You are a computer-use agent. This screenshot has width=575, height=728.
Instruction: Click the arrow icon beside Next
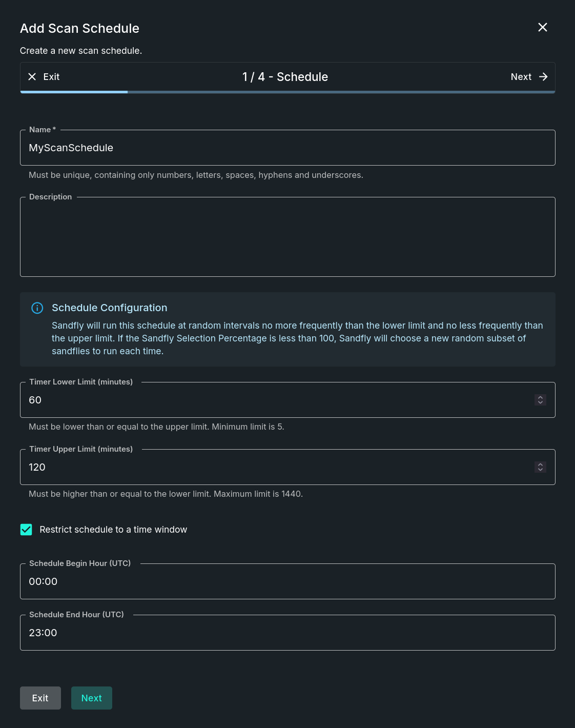(544, 76)
